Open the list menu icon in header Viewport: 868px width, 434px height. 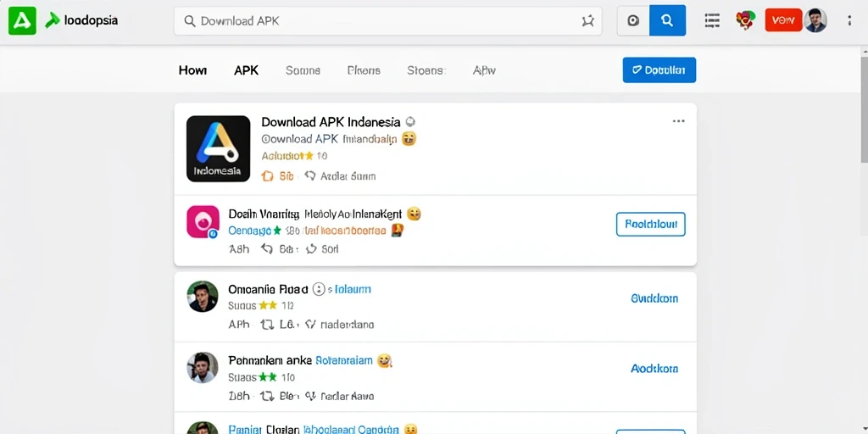(712, 20)
